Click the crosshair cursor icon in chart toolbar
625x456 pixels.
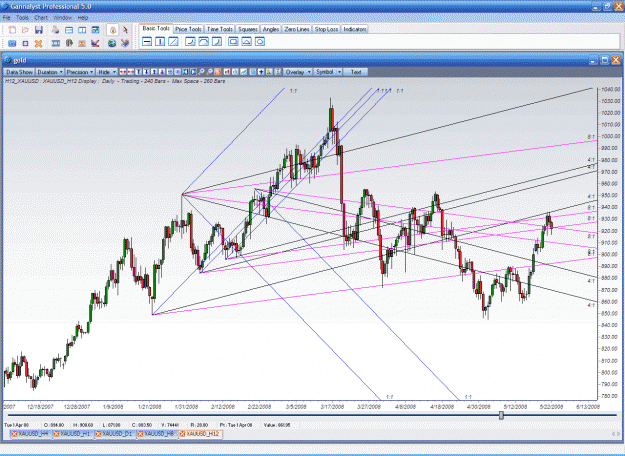pyautogui.click(x=261, y=72)
